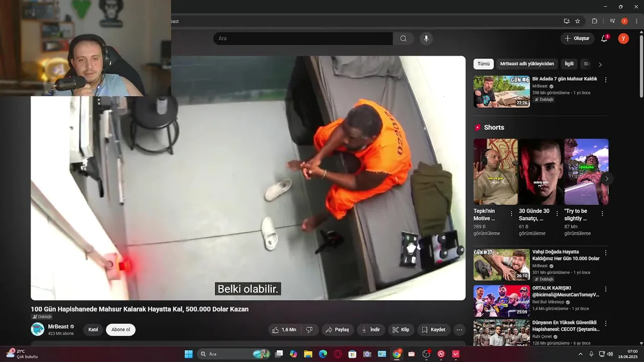This screenshot has width=644, height=362.
Task: Select "MrBeast adlı yükleyiciden" filter chip
Action: tap(527, 64)
